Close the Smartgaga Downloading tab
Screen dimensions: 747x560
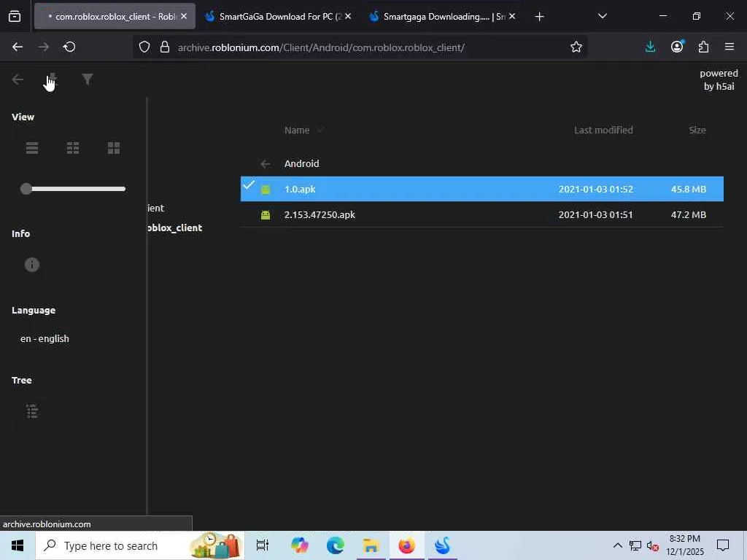(512, 16)
